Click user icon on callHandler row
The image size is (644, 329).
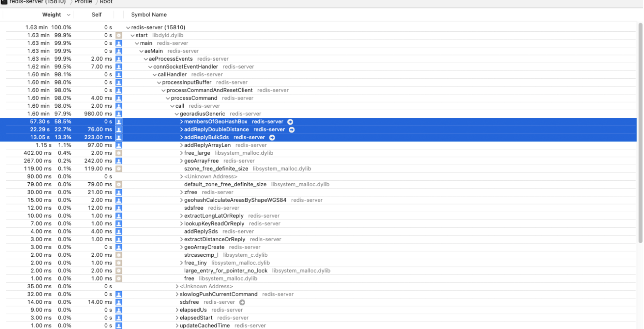[119, 74]
